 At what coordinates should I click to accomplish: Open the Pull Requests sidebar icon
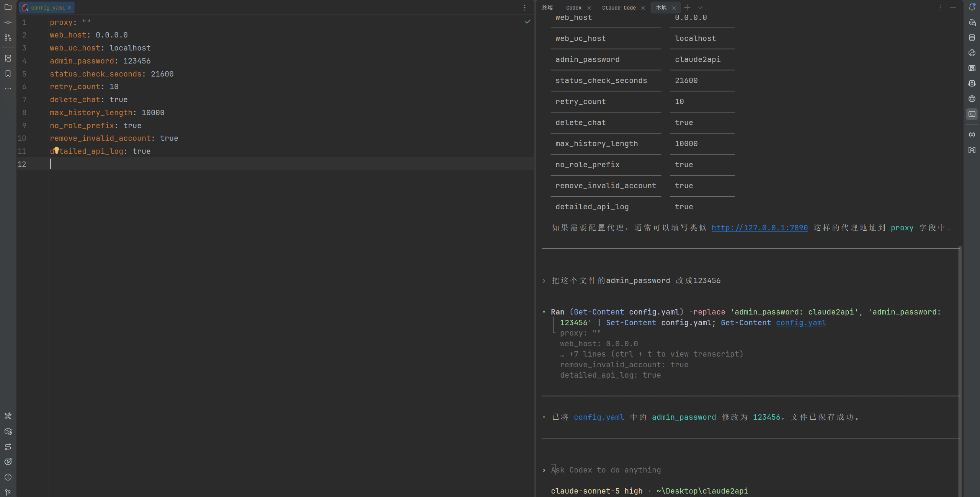point(8,37)
